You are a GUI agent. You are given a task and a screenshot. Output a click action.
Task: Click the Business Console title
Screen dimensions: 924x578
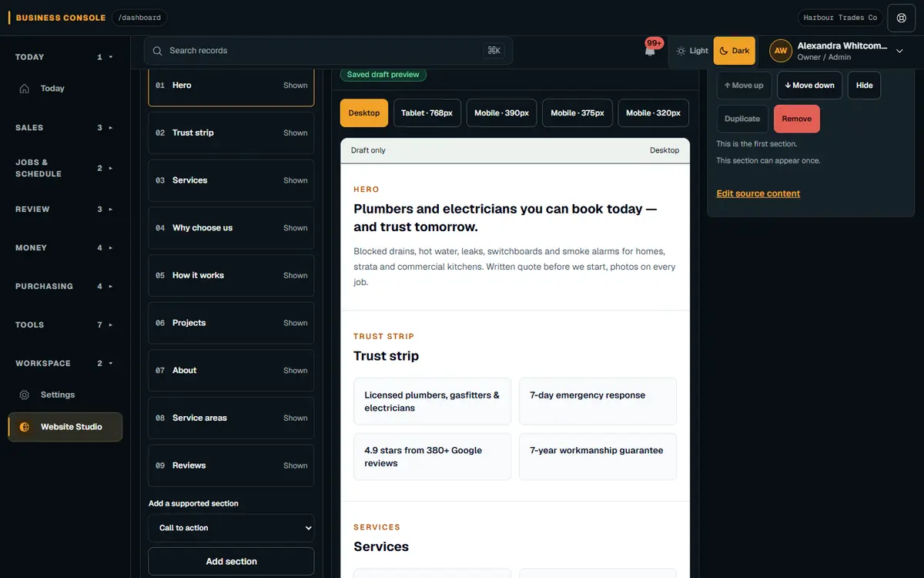61,18
